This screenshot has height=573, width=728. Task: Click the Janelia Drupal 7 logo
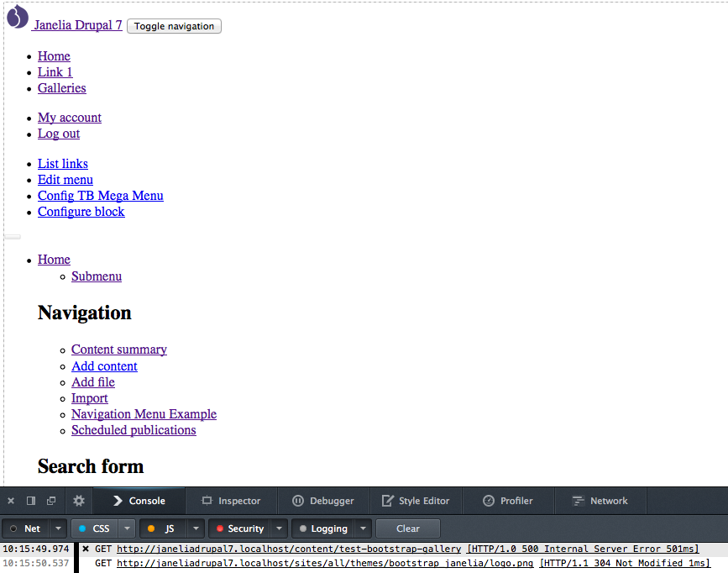click(17, 17)
